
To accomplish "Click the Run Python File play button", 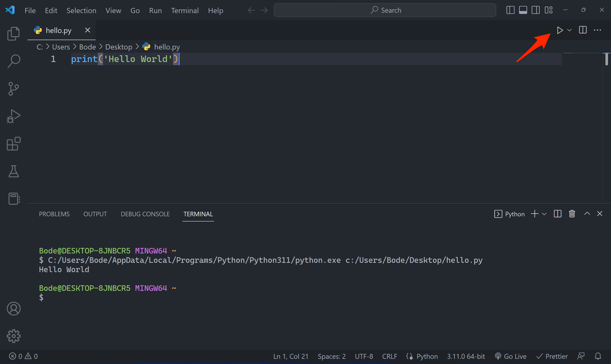I will pyautogui.click(x=560, y=30).
